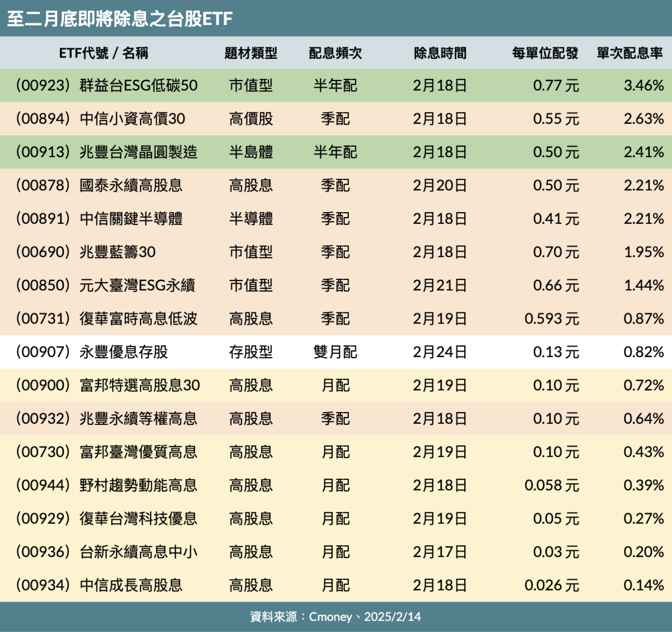672x632 pixels.
Task: Click the ETF代號 / 名稱 column header
Action: [x=104, y=53]
